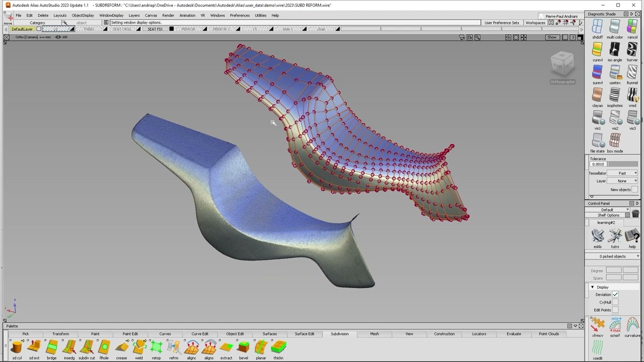Enable isophotes shading
This screenshot has height=362, width=644.
point(614,95)
